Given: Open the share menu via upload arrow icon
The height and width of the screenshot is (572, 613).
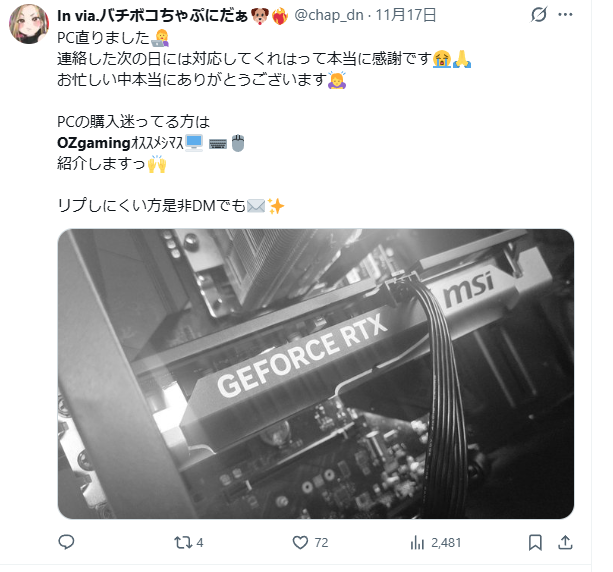Looking at the screenshot, I should [565, 542].
